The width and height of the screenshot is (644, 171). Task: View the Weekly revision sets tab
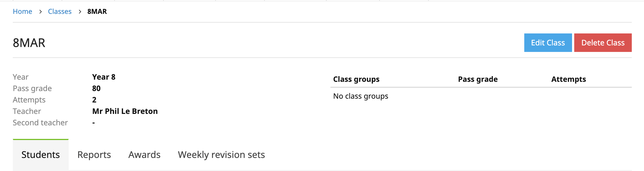click(221, 154)
